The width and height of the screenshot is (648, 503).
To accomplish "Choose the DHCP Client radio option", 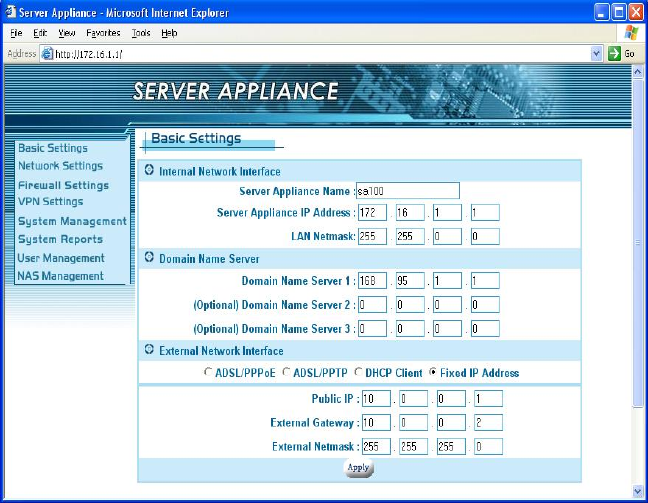I will tap(358, 373).
